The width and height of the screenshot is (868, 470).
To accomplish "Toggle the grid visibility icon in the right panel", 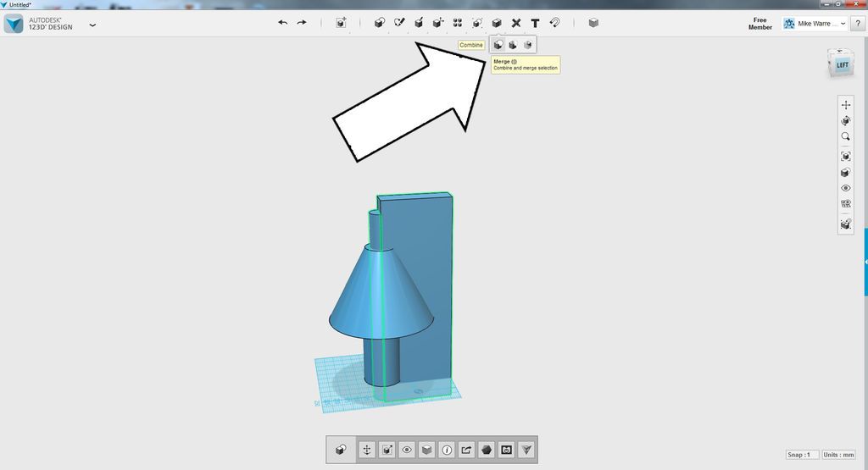I will click(x=845, y=204).
